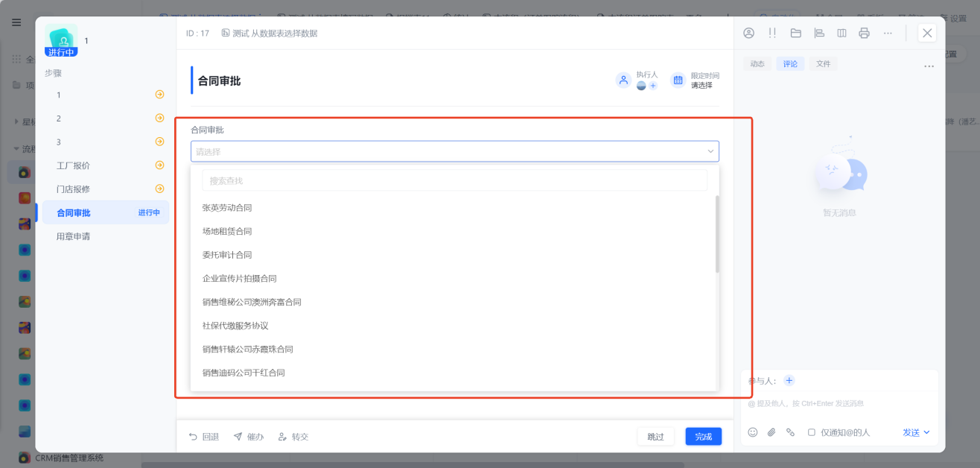Image resolution: width=980 pixels, height=468 pixels.
Task: Click the double exclamation priority icon
Action: click(x=772, y=33)
